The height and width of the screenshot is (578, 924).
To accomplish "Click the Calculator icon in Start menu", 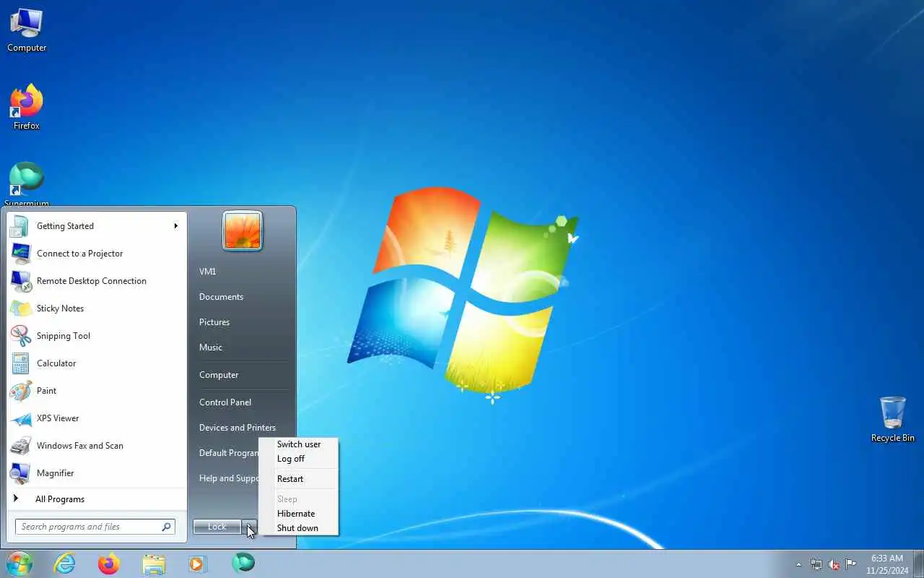I will click(x=19, y=363).
